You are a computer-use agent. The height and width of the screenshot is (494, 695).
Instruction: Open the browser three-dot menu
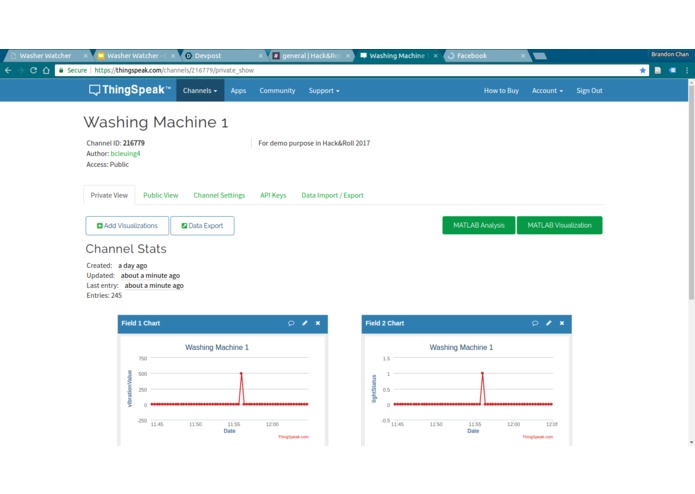[x=687, y=70]
